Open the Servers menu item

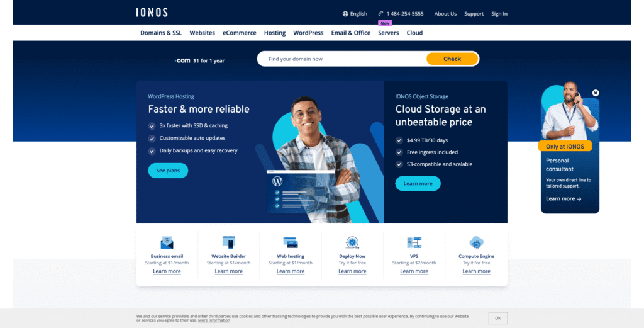pyautogui.click(x=388, y=33)
